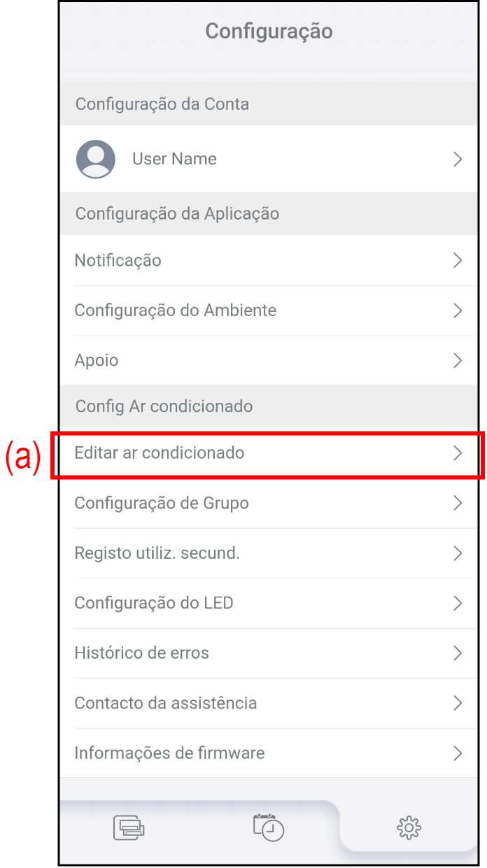
Task: Tap the arrow beside Configuração do Ambiente
Action: pos(458,311)
